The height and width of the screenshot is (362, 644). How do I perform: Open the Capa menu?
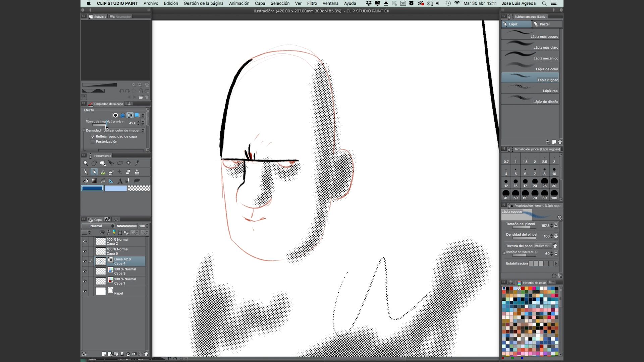[260, 3]
